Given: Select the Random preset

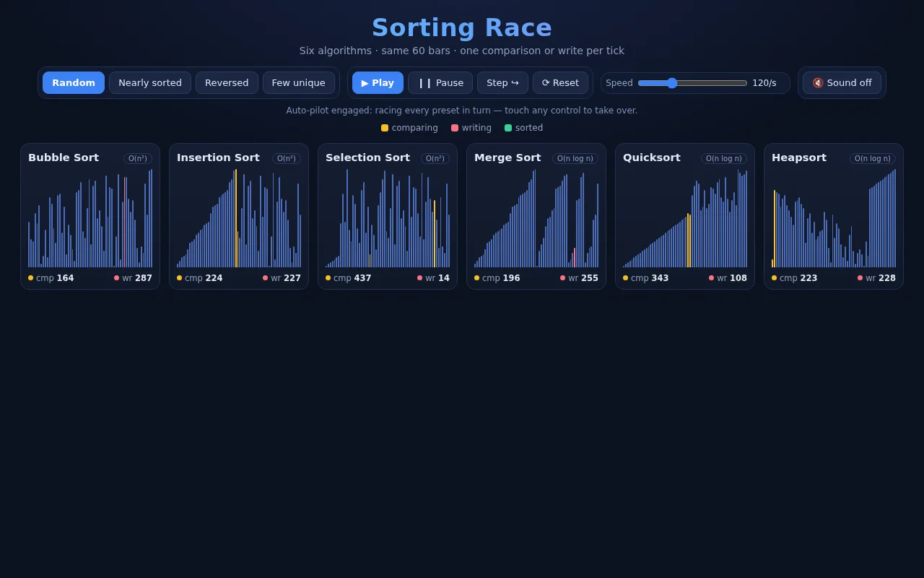Looking at the screenshot, I should coord(74,82).
